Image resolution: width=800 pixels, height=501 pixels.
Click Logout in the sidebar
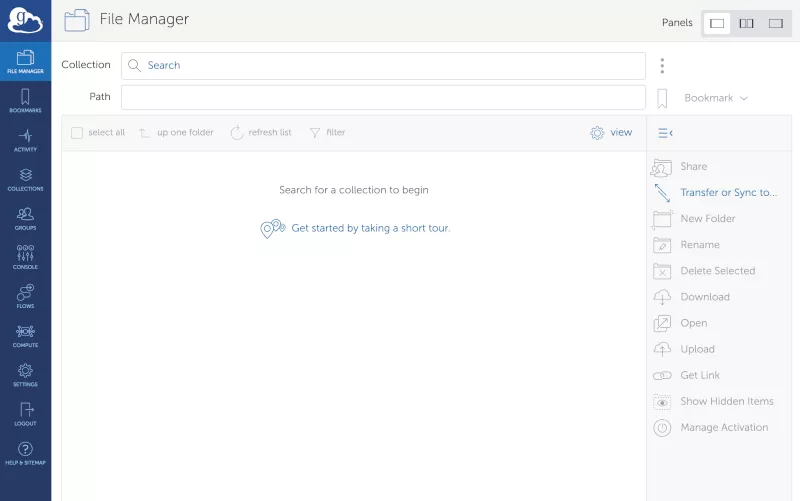click(25, 414)
